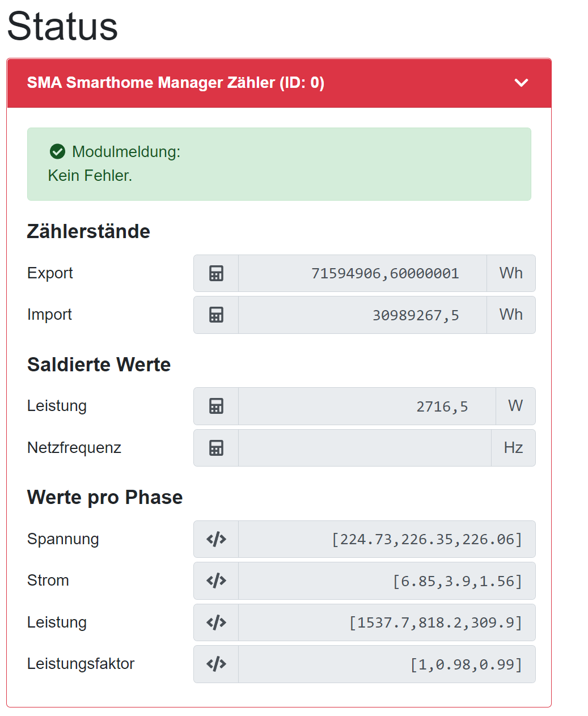This screenshot has height=716, width=588.
Task: Click the SMA Smarthome Manager Zähler header
Action: (176, 83)
